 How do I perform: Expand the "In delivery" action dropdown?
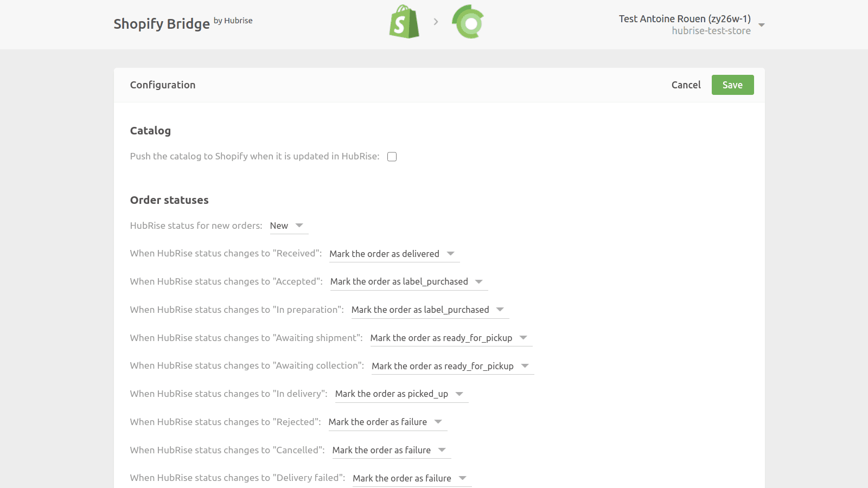click(401, 394)
